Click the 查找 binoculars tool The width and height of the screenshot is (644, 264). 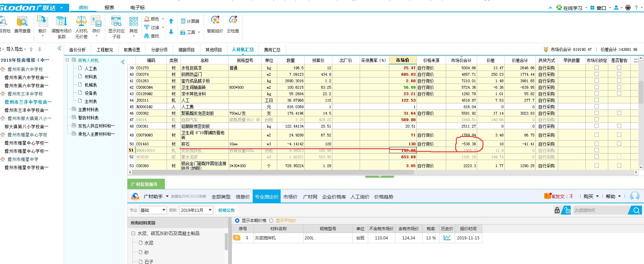(x=152, y=36)
